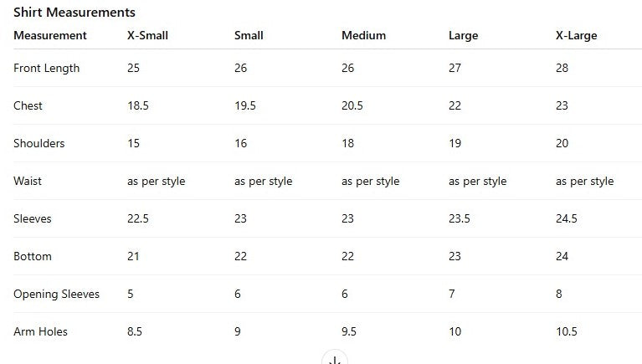This screenshot has width=642, height=364.
Task: Select the Opening Sleeves row label
Action: coord(56,294)
